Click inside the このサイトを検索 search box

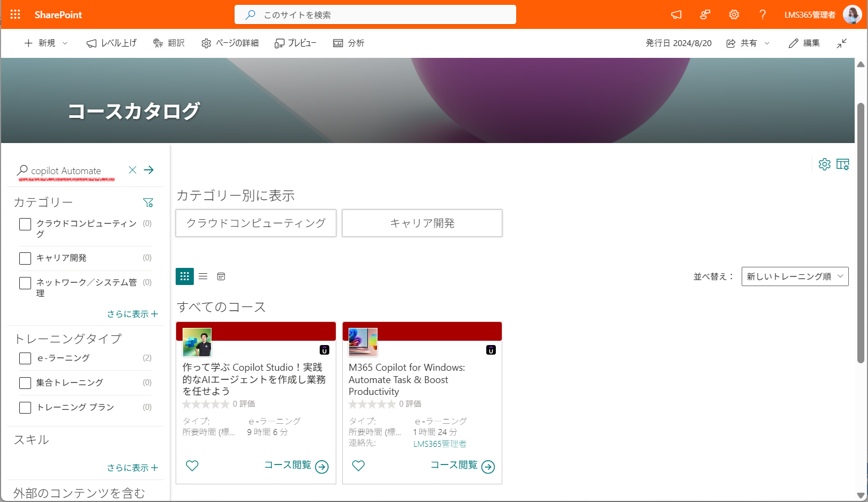pos(375,14)
